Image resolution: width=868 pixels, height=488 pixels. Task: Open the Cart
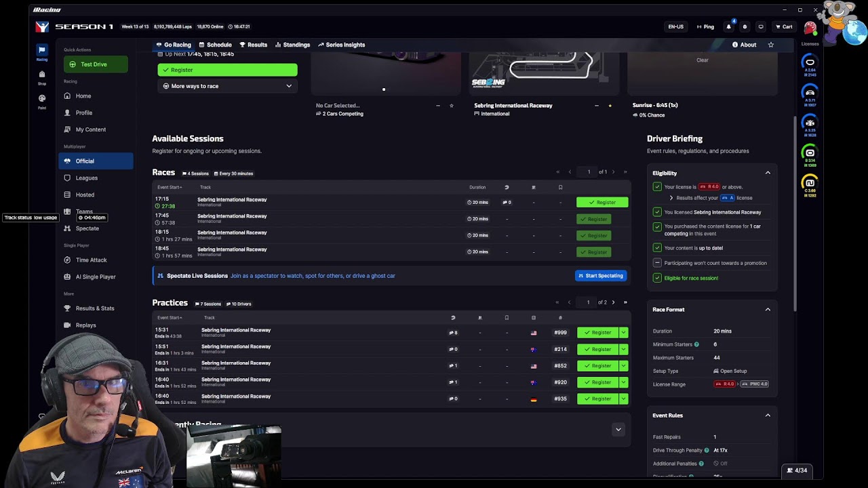(x=784, y=26)
